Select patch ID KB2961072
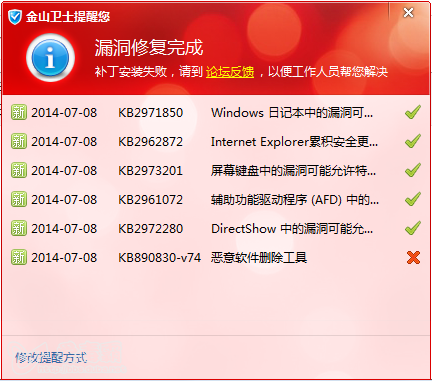This screenshot has height=381, width=432. (x=151, y=200)
